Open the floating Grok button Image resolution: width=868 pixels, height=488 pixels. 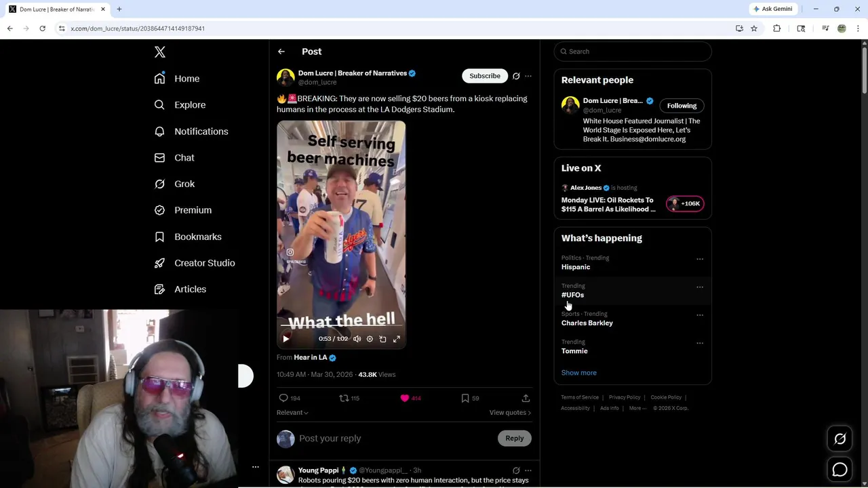click(x=840, y=439)
